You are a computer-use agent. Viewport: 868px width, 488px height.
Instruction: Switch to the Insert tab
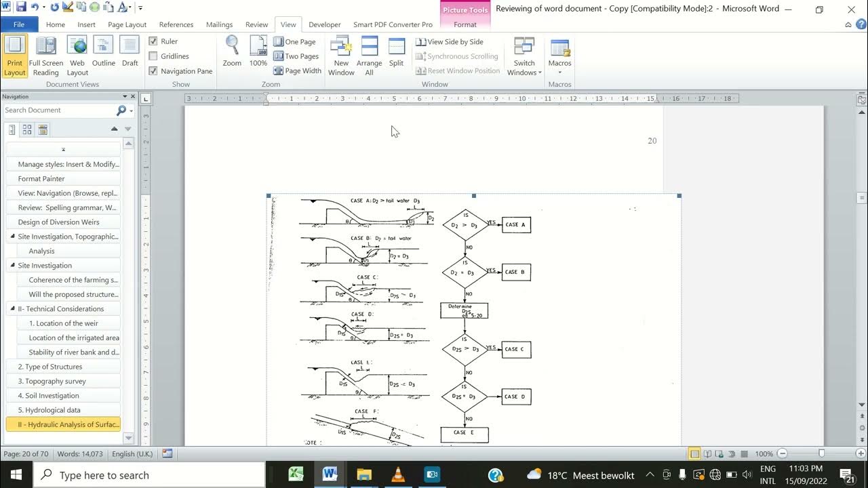click(x=86, y=24)
